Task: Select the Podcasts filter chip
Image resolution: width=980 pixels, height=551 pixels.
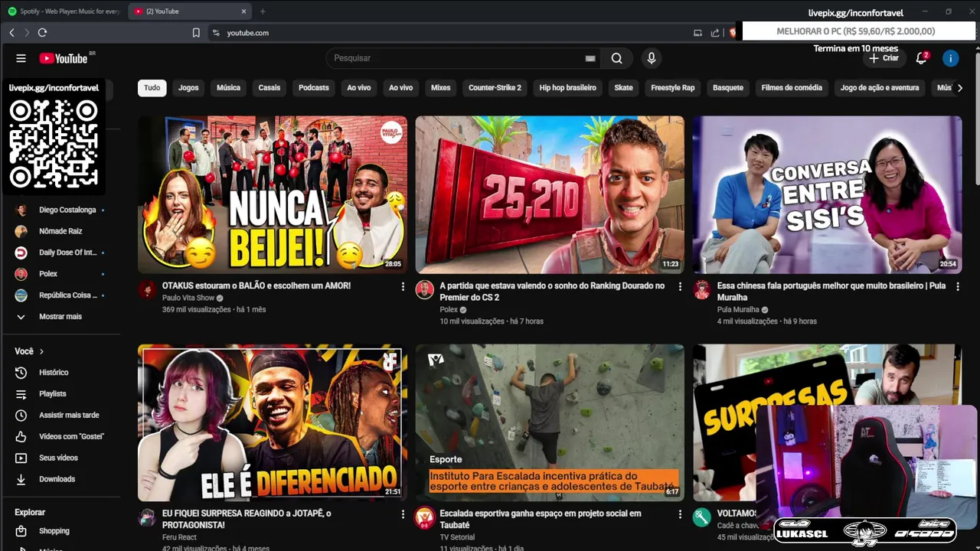Action: pyautogui.click(x=314, y=88)
